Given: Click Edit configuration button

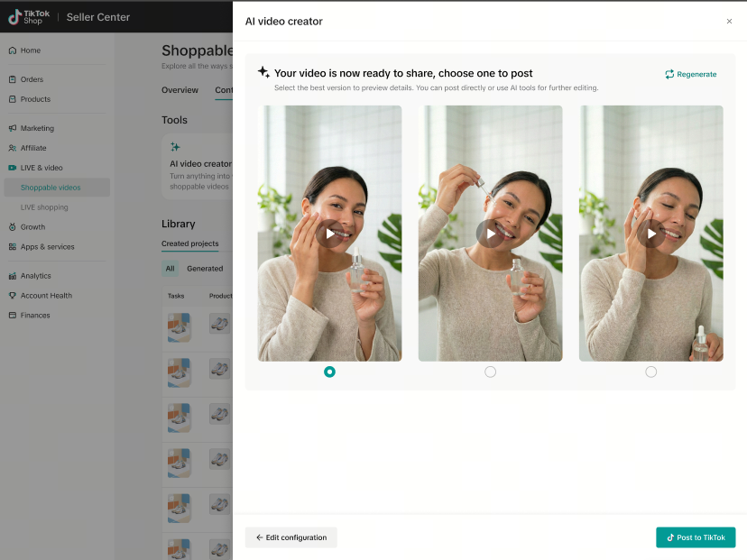Looking at the screenshot, I should (x=290, y=537).
